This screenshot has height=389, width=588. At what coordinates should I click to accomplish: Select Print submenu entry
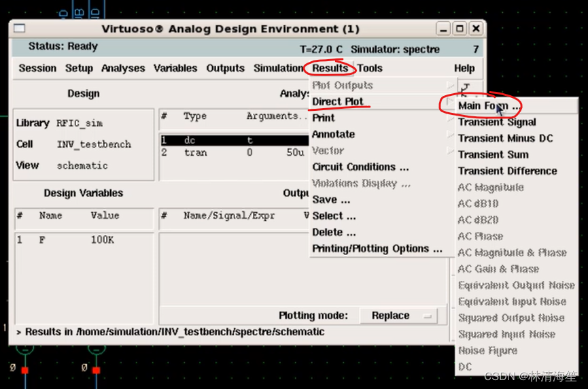point(382,118)
